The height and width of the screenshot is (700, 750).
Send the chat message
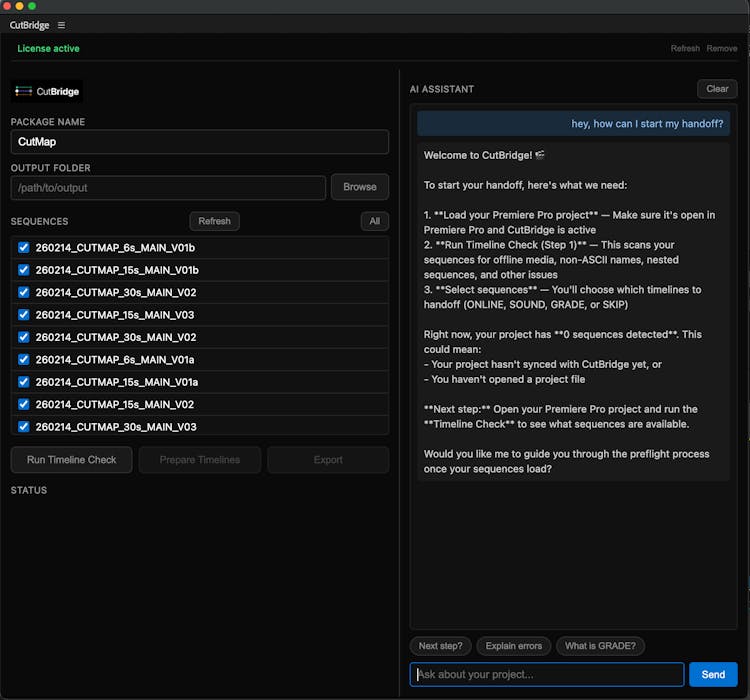point(713,674)
